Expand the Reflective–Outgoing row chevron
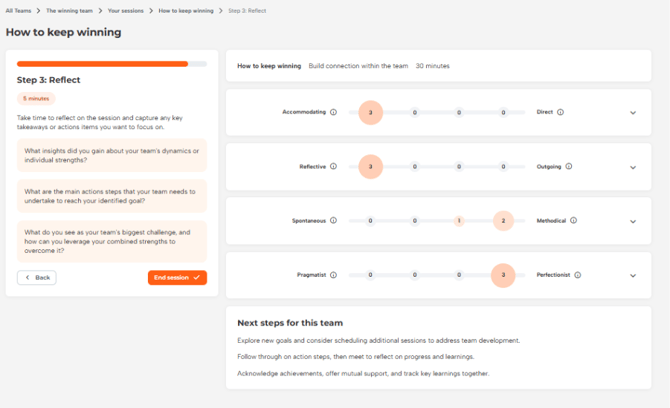This screenshot has height=408, width=670. [x=633, y=167]
